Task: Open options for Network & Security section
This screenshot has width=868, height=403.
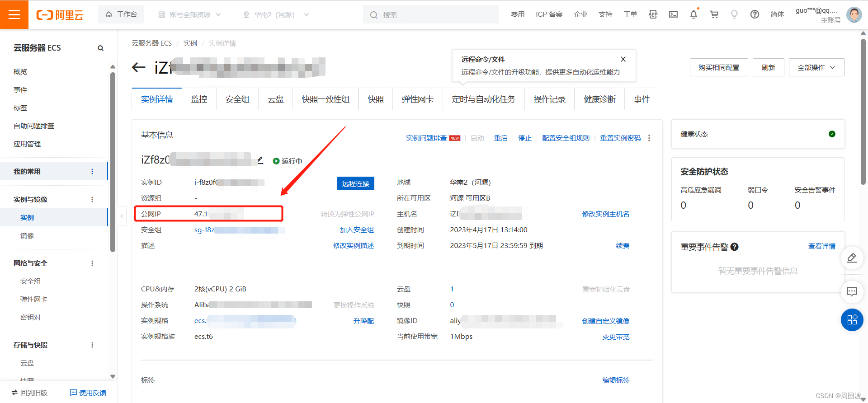Action: tap(92, 263)
